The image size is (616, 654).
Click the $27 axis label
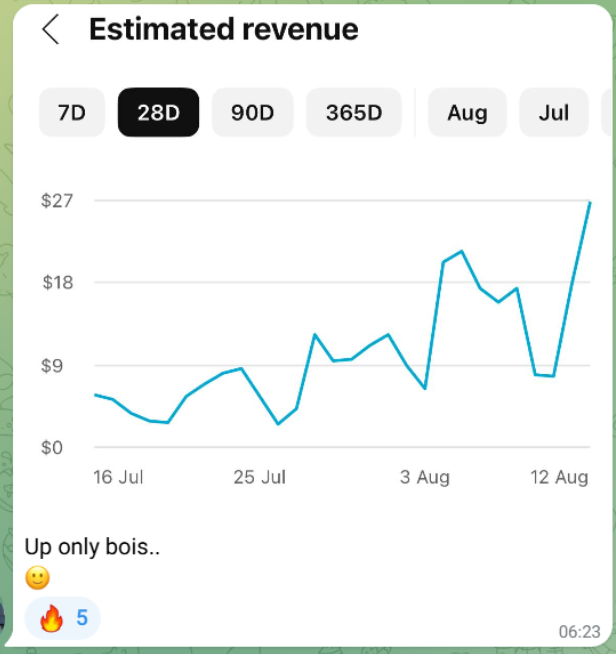pos(56,200)
